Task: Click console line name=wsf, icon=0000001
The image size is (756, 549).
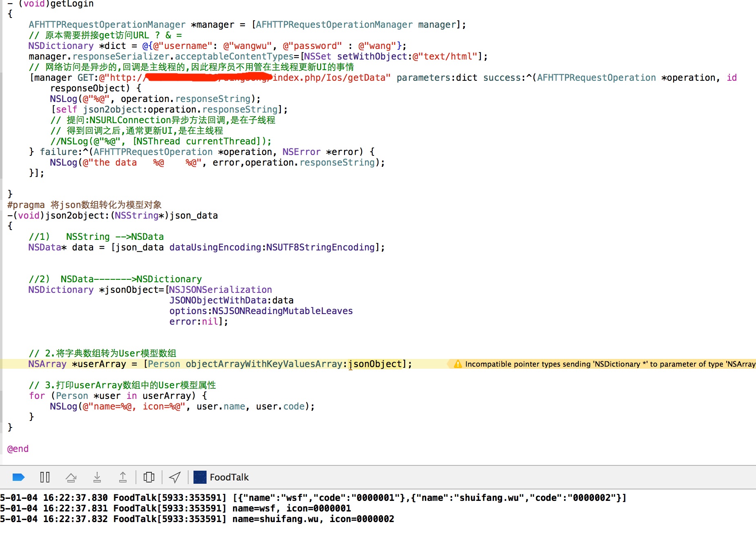Action: (x=176, y=508)
